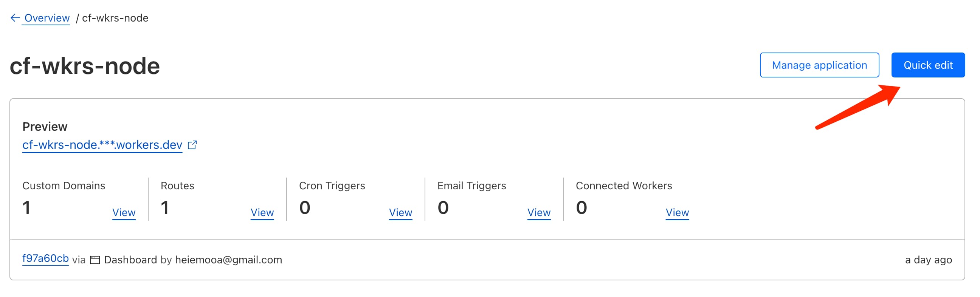Open the cf-wkrs-node.***.workers.dev preview link
Image resolution: width=980 pixels, height=297 pixels.
click(102, 145)
